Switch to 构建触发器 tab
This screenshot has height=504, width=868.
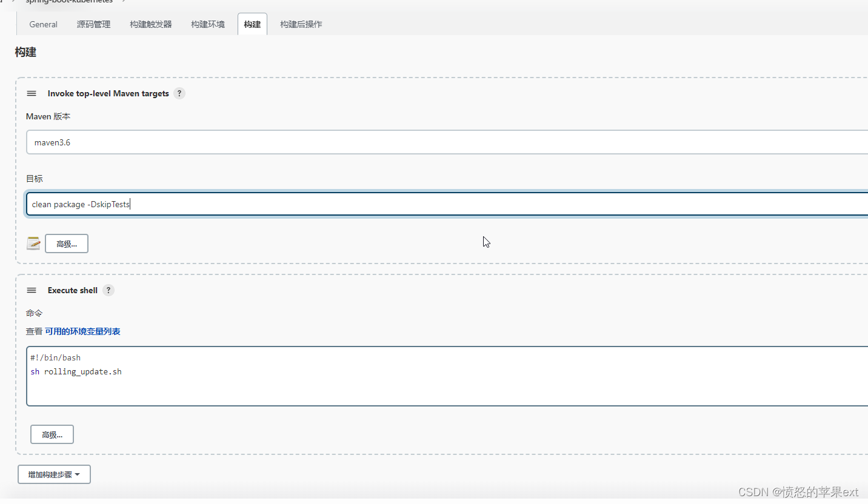tap(151, 24)
